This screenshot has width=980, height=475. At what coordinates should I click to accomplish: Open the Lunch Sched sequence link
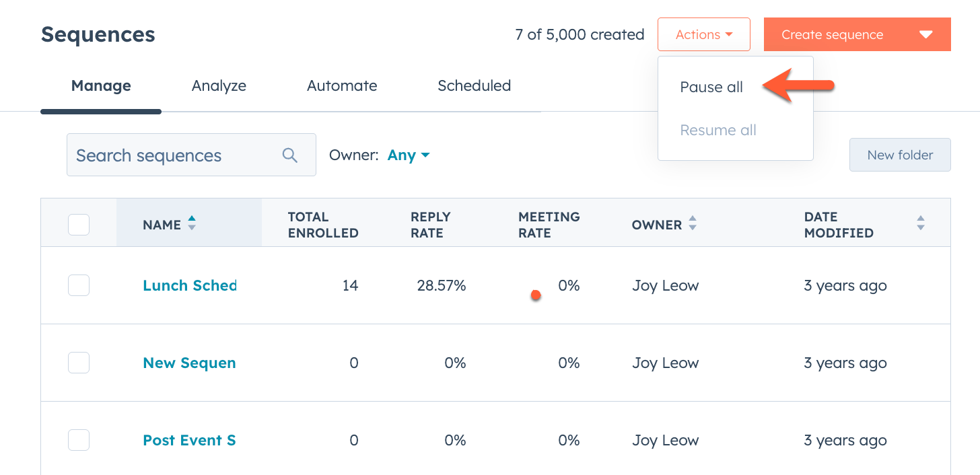point(189,285)
